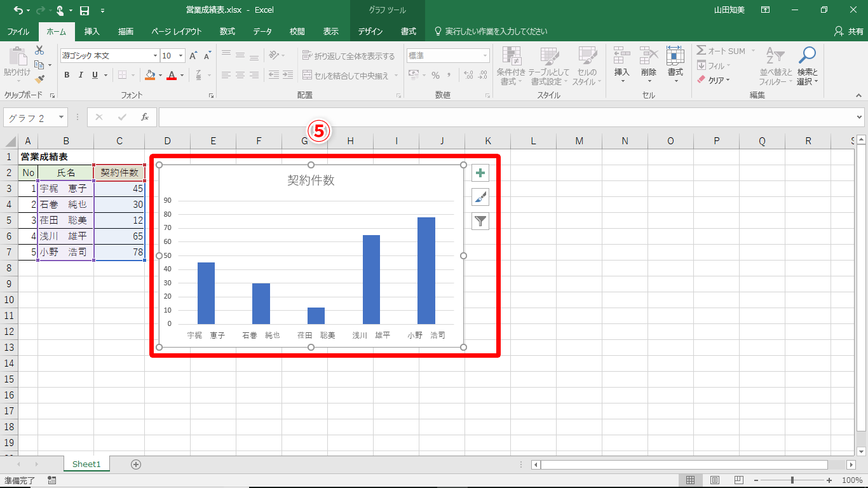The image size is (868, 488).
Task: Open the デザイン chart tools tab
Action: [x=370, y=31]
